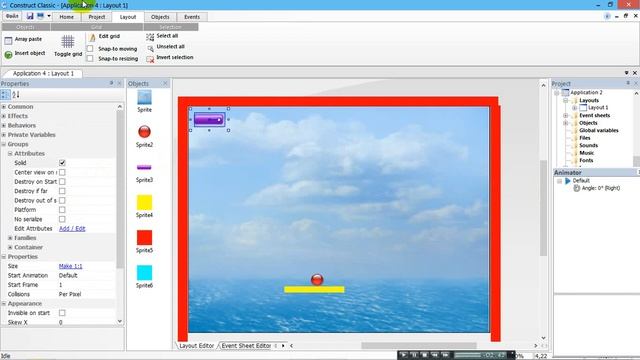Open the Objects ribbon tab
Screen dimensions: 640x360
(160, 17)
